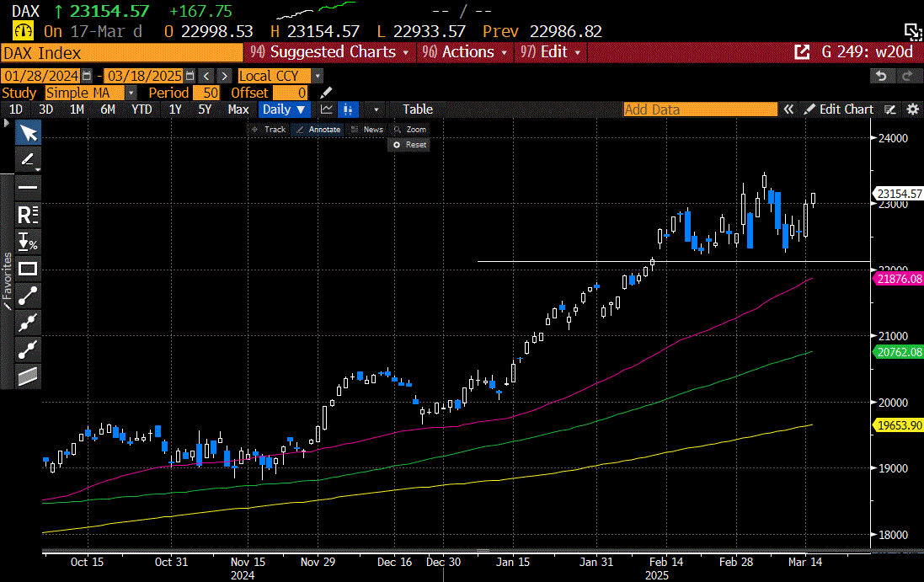The height and width of the screenshot is (582, 924).
Task: Switch to candlestick chart type
Action: pos(348,109)
